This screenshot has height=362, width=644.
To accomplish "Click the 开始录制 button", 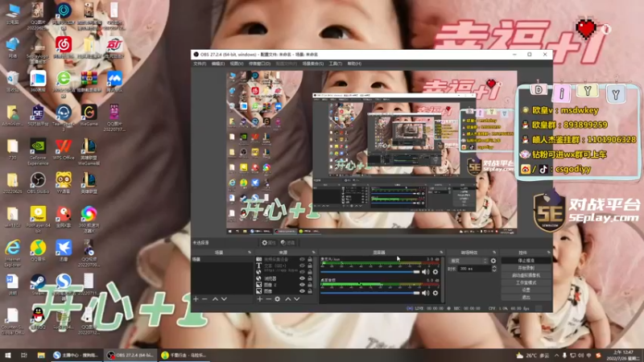I will point(526,268).
